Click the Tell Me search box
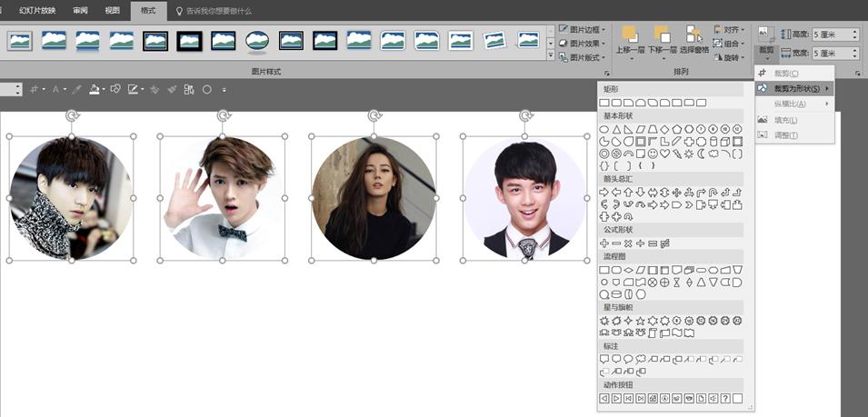This screenshot has width=868, height=417. [x=218, y=11]
